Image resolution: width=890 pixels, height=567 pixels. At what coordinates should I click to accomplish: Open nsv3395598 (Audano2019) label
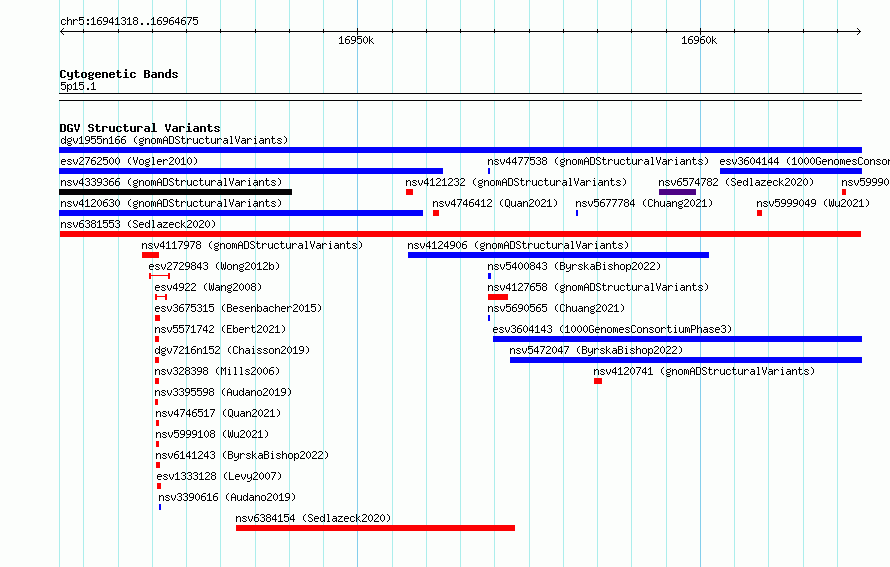point(223,392)
